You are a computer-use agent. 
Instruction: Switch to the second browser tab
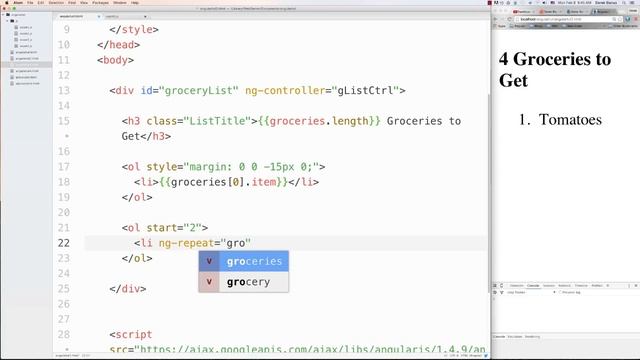(x=551, y=11)
